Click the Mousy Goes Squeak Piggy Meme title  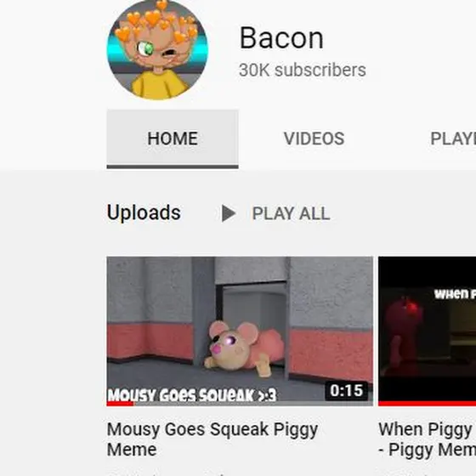pyautogui.click(x=212, y=439)
